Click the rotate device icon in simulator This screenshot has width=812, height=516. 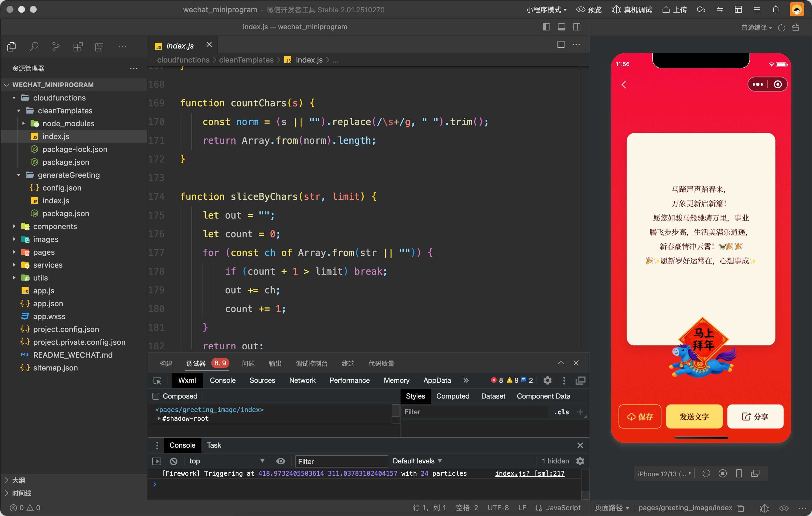[706, 473]
